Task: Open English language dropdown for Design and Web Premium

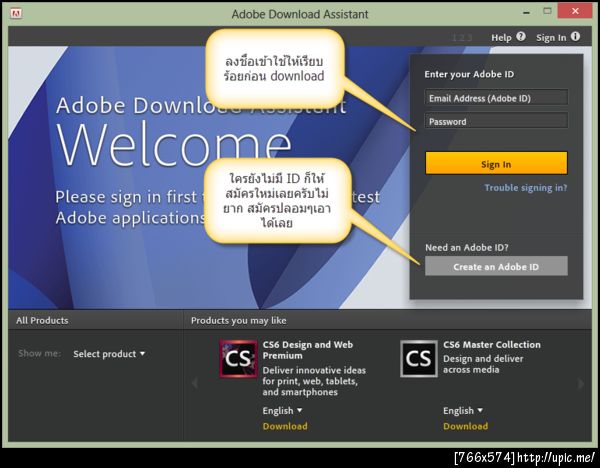Action: click(x=282, y=411)
